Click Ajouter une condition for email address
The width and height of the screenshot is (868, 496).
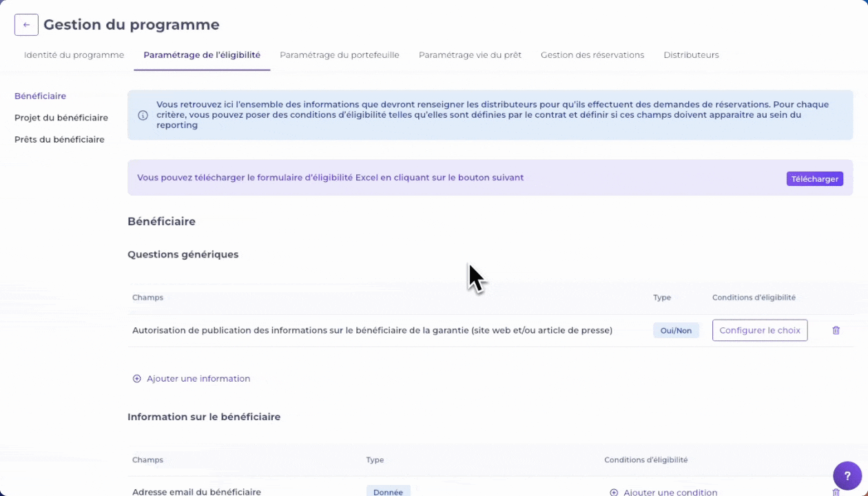(670, 492)
